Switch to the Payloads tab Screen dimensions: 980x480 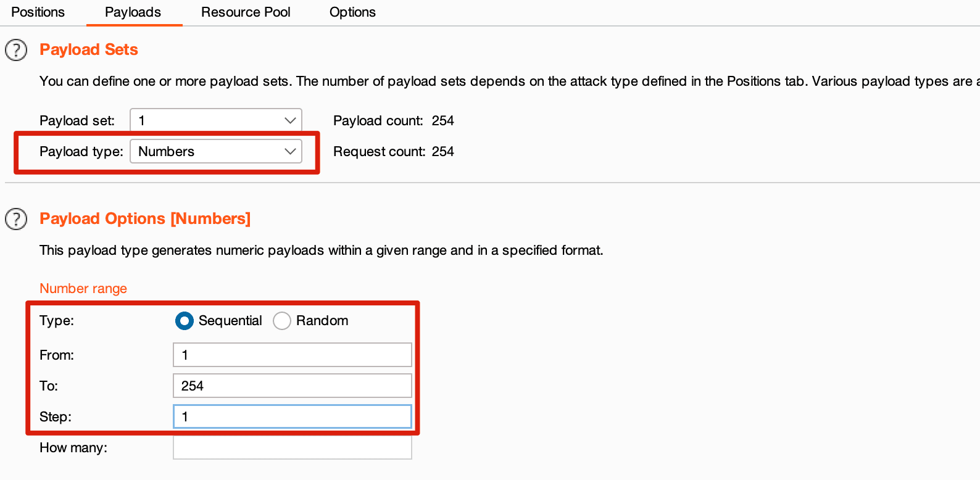tap(133, 12)
